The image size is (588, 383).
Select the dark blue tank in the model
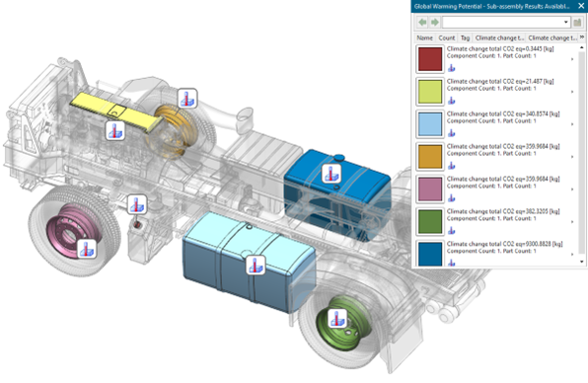(360, 188)
